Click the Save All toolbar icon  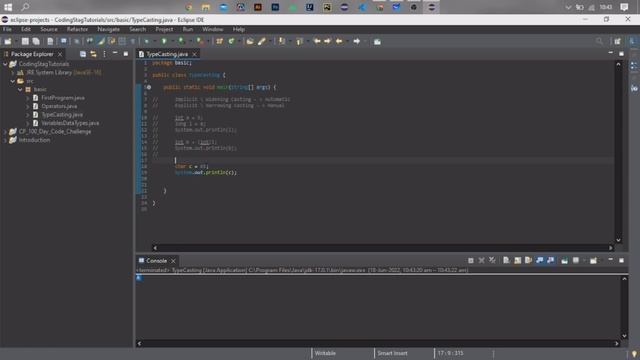point(36,41)
